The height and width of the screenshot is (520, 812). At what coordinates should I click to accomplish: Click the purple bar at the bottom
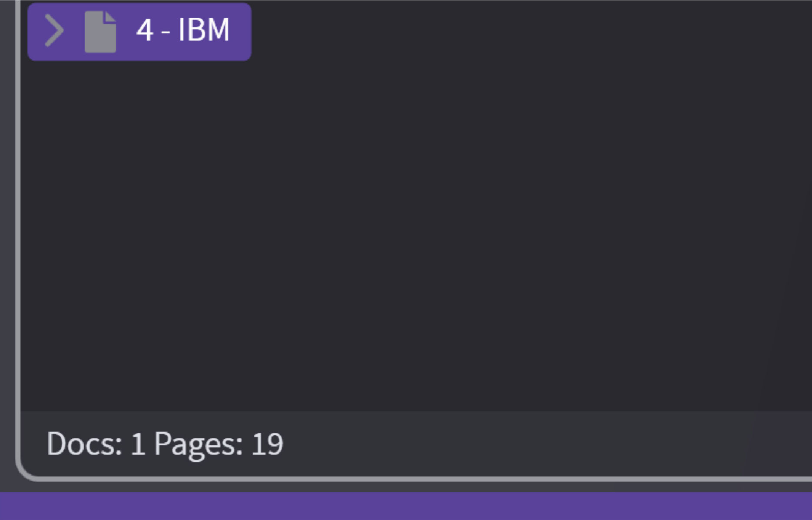click(406, 507)
